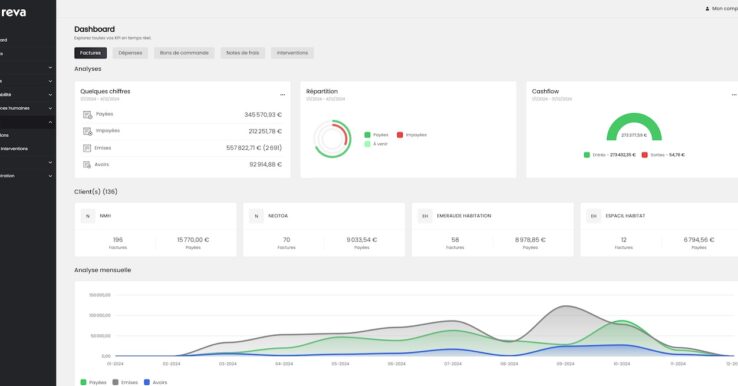Image resolution: width=738 pixels, height=386 pixels.
Task: Open the Dashboard sidebar link
Action: pyautogui.click(x=4, y=40)
